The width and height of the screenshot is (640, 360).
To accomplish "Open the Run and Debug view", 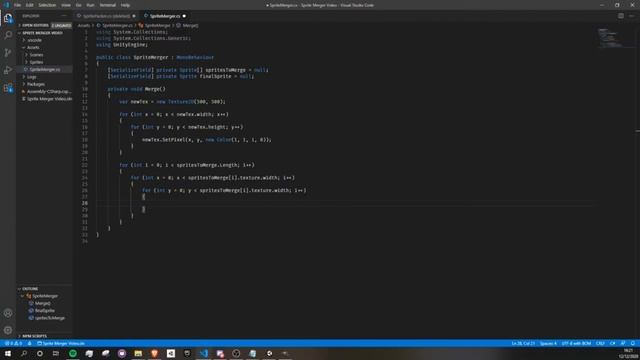I will 8,70.
